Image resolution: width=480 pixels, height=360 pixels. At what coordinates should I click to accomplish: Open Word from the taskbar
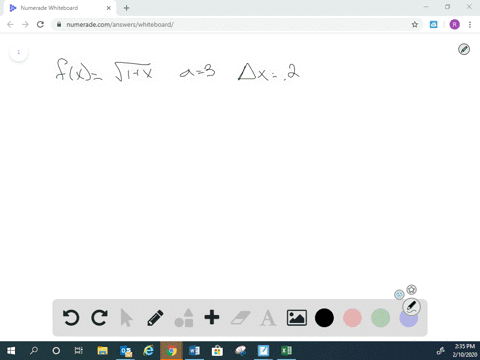(194, 351)
